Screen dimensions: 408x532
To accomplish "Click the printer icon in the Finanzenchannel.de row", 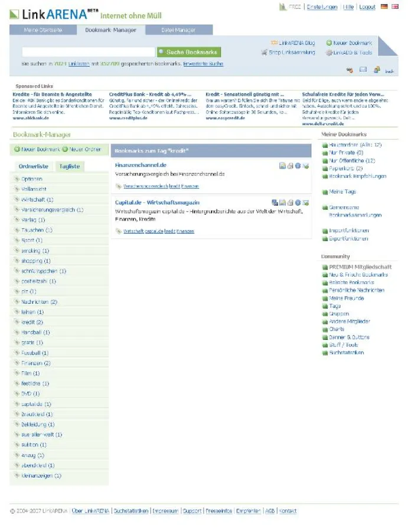I will tap(290, 166).
